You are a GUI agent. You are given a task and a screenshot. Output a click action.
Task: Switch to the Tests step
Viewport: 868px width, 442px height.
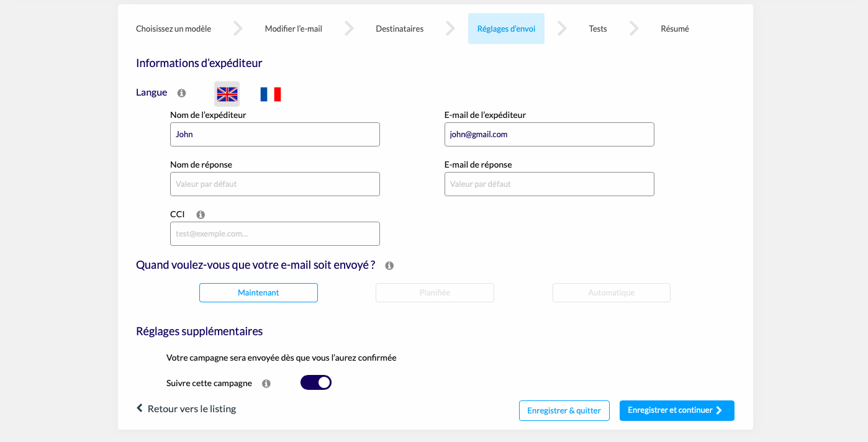[x=598, y=29]
